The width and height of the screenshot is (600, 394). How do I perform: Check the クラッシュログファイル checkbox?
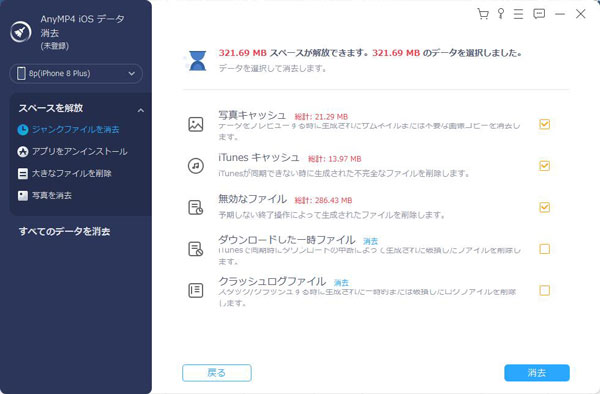coord(545,290)
